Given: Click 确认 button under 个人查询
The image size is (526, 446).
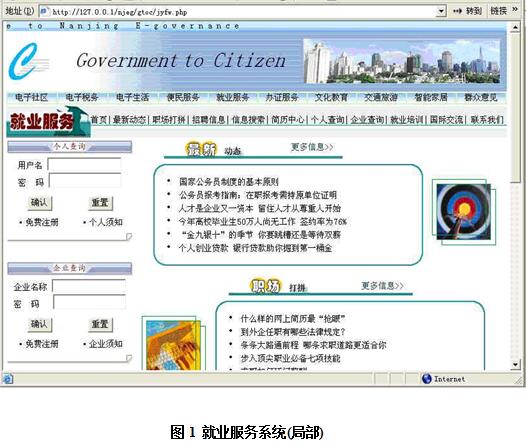Looking at the screenshot, I should tap(40, 203).
